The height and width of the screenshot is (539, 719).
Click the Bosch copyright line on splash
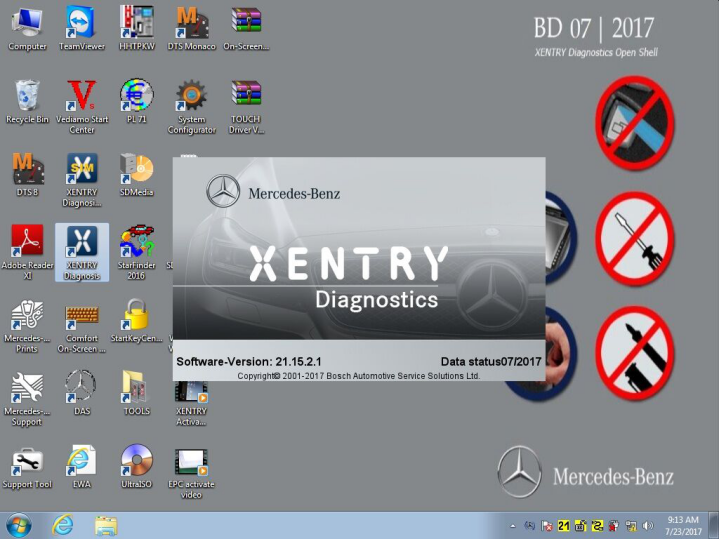click(359, 376)
